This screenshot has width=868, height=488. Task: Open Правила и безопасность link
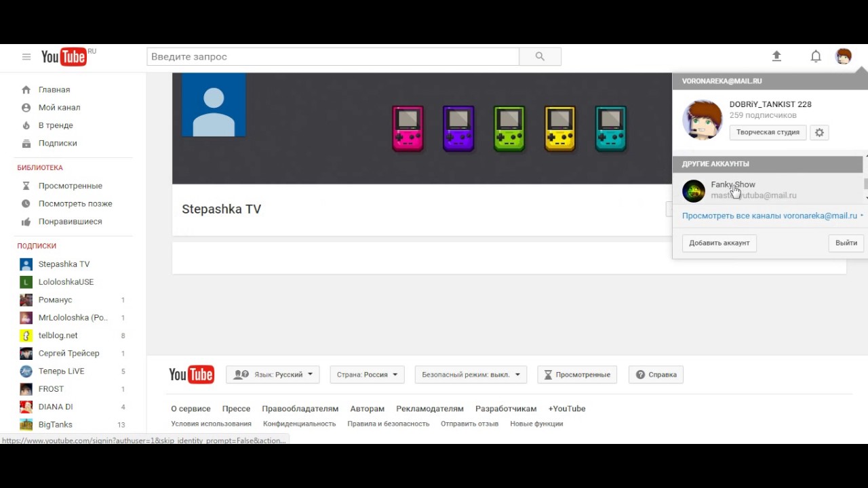pos(389,424)
